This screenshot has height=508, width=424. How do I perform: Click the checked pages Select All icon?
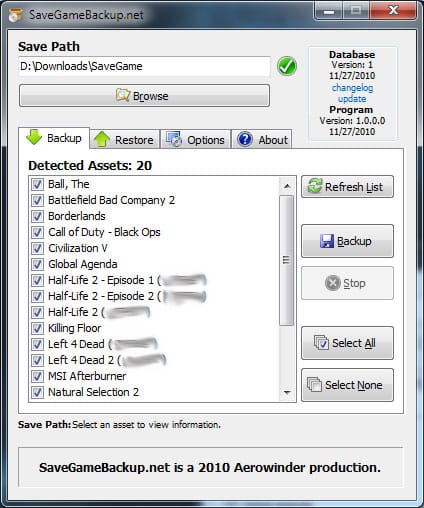pyautogui.click(x=321, y=342)
